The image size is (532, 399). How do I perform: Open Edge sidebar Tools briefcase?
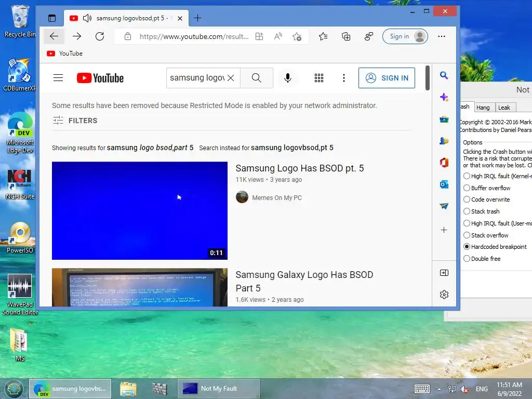[444, 119]
